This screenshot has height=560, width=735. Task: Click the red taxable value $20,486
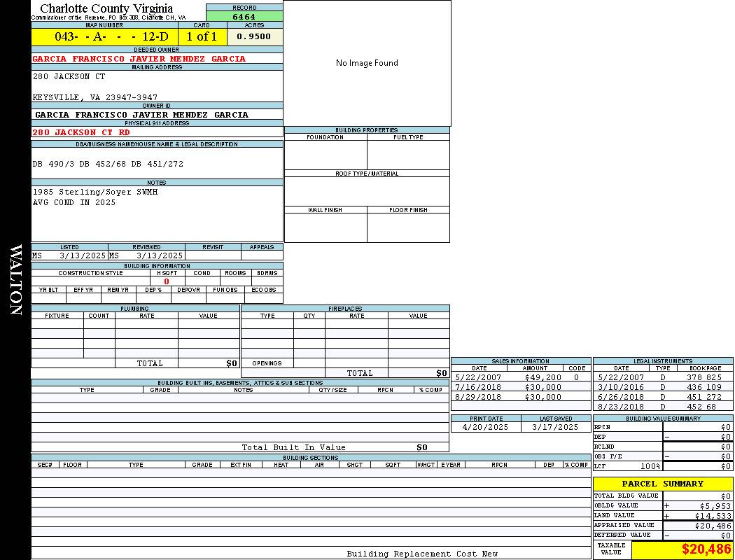click(706, 550)
